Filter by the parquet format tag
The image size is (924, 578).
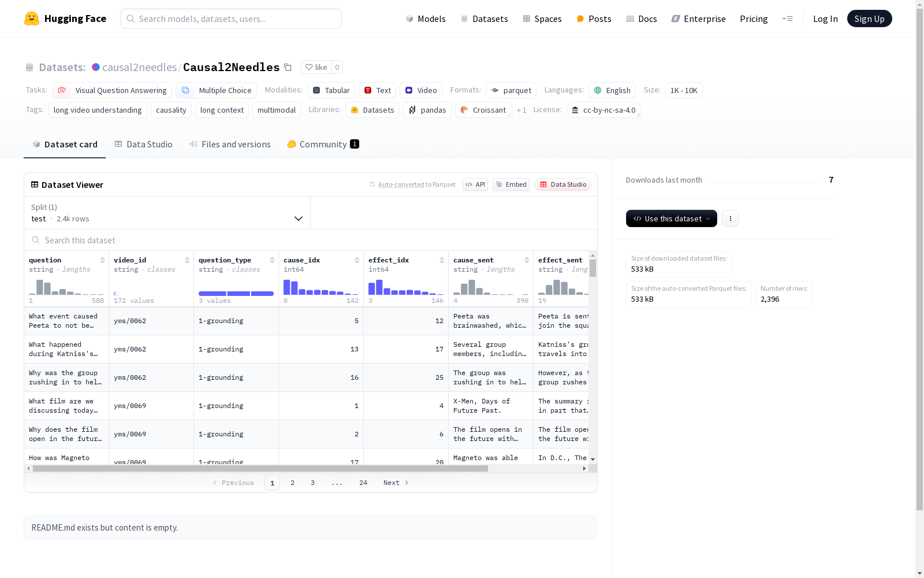point(511,90)
